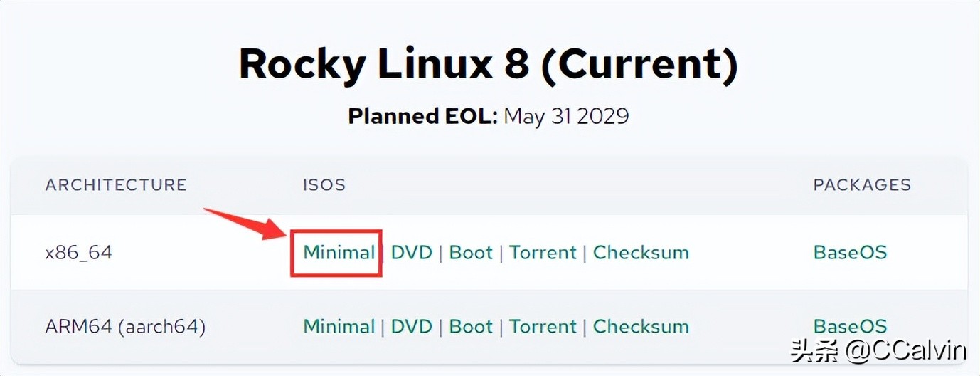Choose the Boot ISO link for ARM64
The height and width of the screenshot is (376, 980).
(471, 327)
